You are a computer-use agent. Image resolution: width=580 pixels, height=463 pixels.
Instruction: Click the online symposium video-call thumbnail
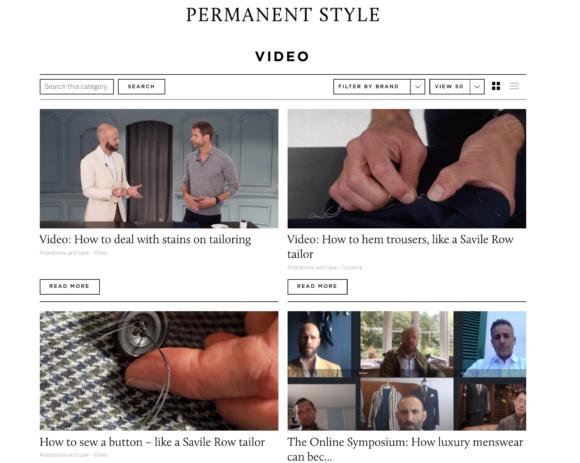407,371
